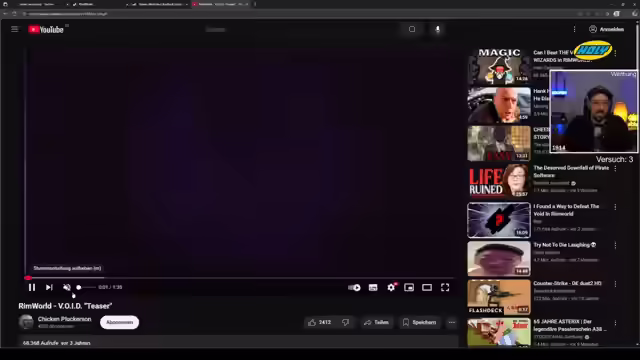Reload the page with the browser refresh icon

14,14
